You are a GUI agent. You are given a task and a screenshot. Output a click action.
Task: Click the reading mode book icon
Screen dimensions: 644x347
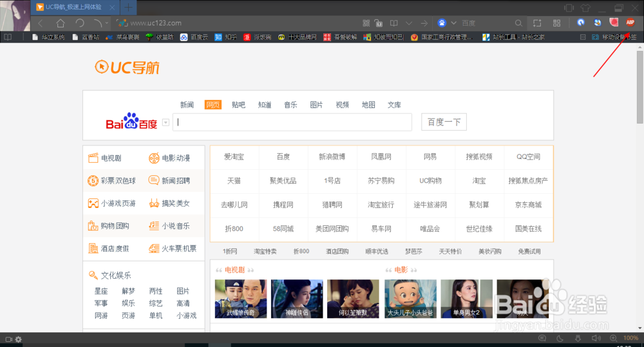[x=394, y=23]
